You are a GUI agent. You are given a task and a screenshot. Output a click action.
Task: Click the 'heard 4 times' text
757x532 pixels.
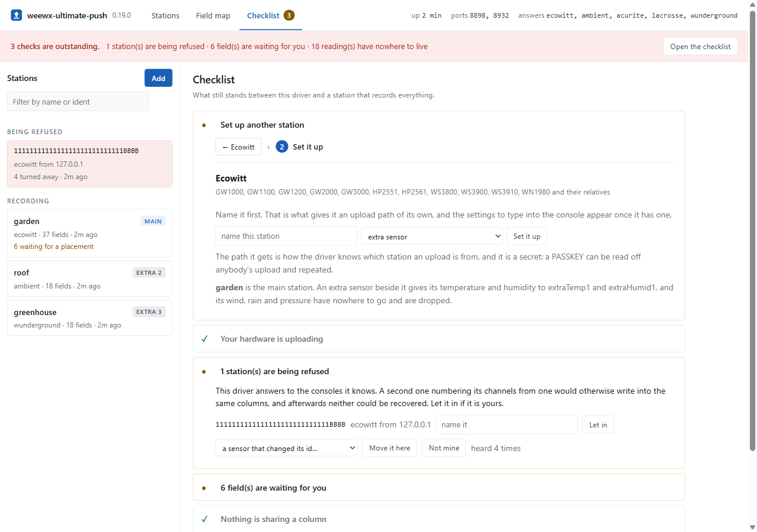coord(496,448)
